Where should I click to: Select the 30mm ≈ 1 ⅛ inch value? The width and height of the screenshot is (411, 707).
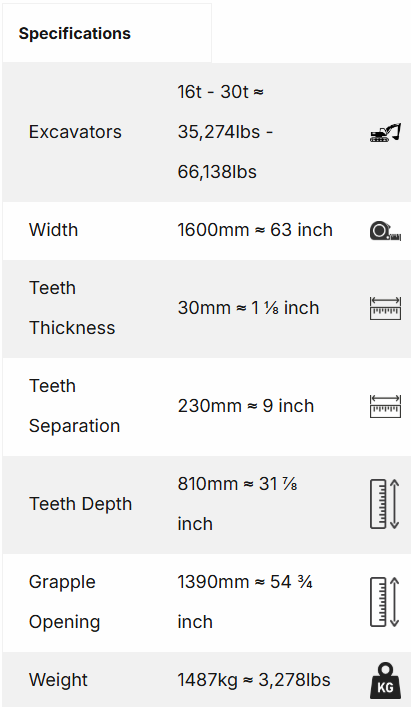(x=248, y=308)
